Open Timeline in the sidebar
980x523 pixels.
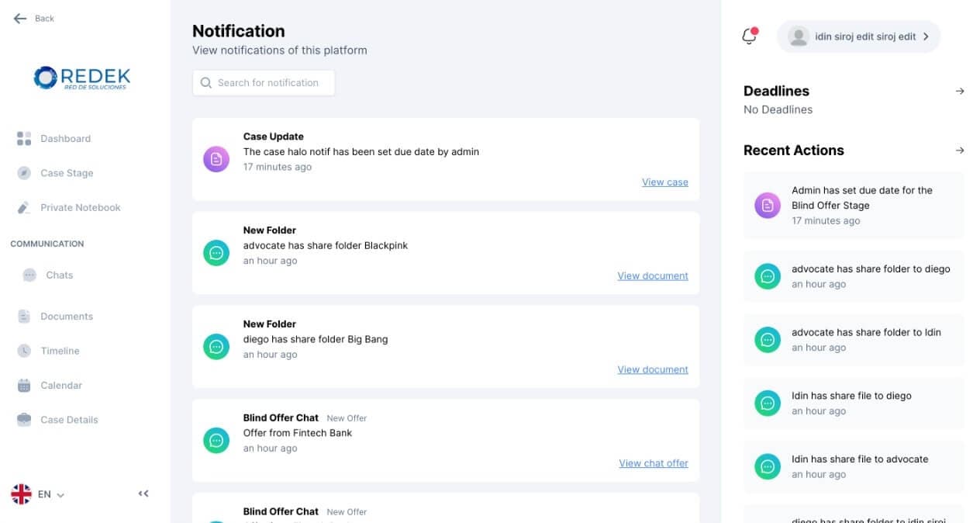pyautogui.click(x=60, y=351)
